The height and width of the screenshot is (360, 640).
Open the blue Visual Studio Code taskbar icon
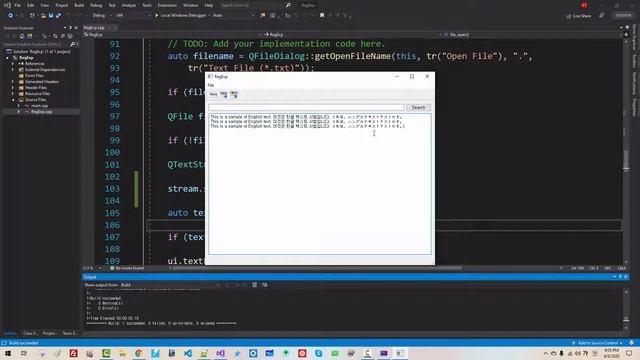coord(188,353)
